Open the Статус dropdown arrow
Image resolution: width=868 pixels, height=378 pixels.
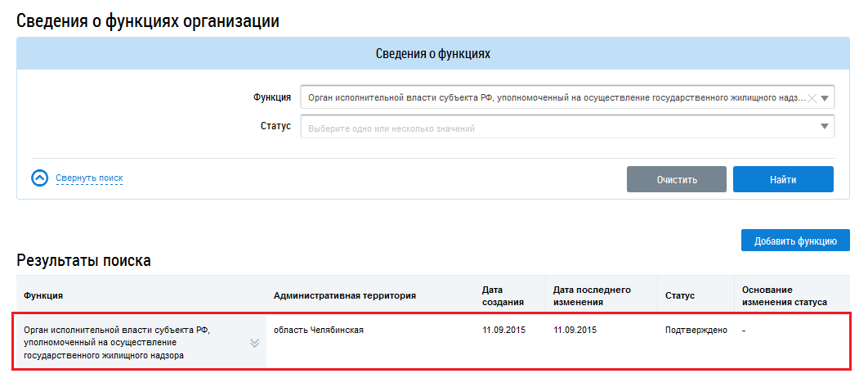pos(825,128)
